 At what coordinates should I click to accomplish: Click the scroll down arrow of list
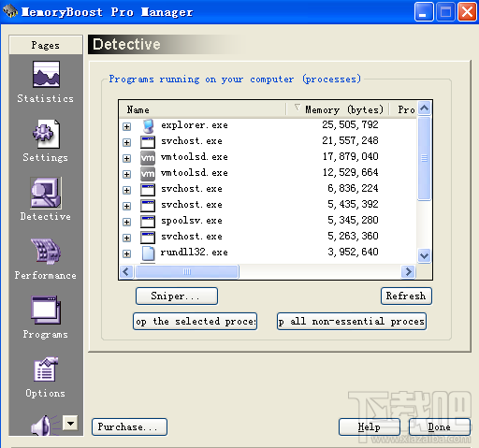424,256
